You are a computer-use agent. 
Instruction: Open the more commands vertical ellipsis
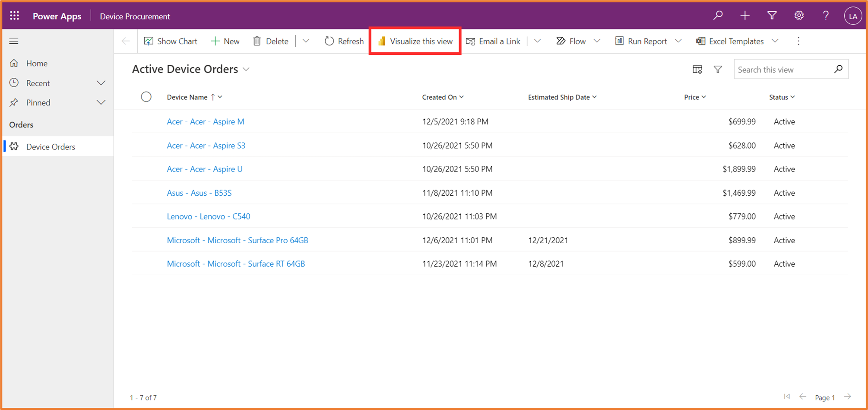coord(798,41)
